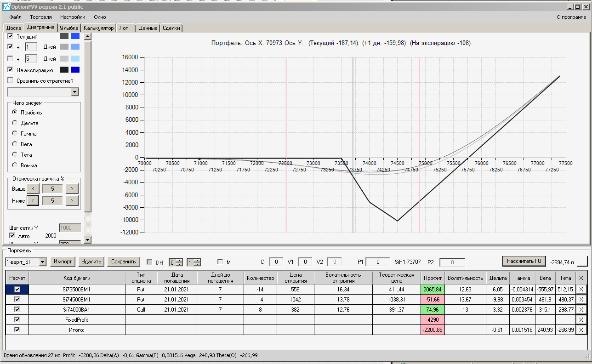This screenshot has width=592, height=364.
Task: Switch to the Данные tab
Action: coord(148,28)
